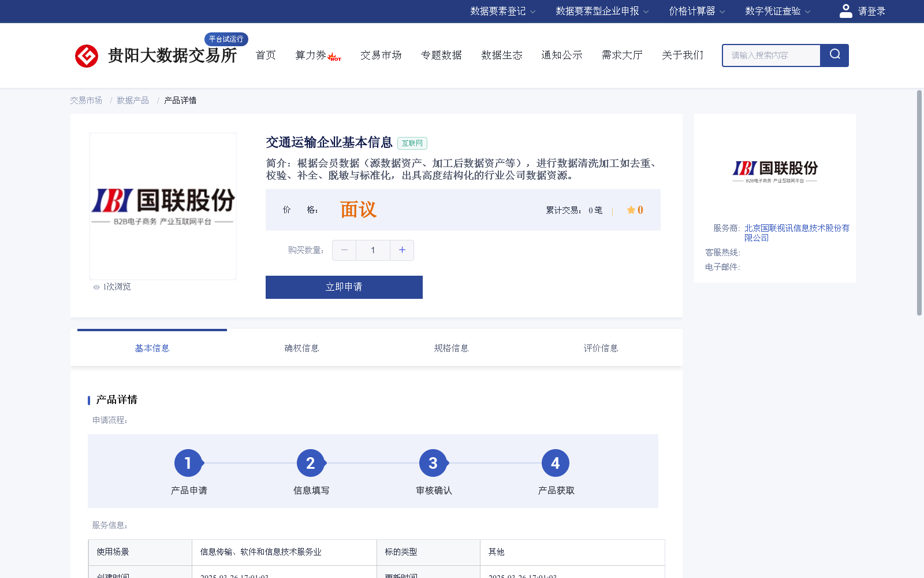This screenshot has height=578, width=924.
Task: Click the search magnifier button
Action: click(x=834, y=55)
